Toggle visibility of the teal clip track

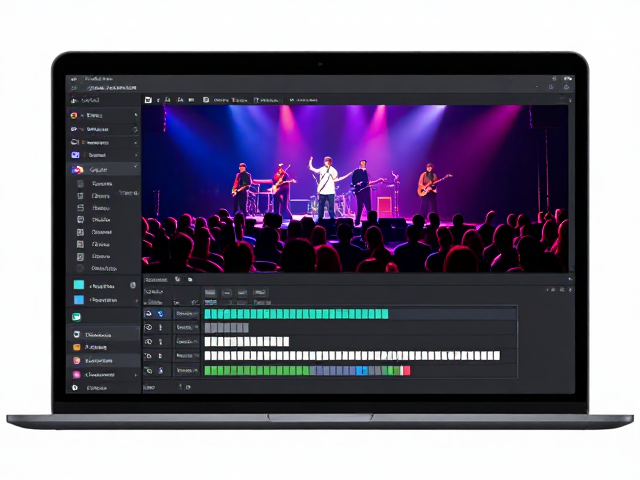pos(149,313)
